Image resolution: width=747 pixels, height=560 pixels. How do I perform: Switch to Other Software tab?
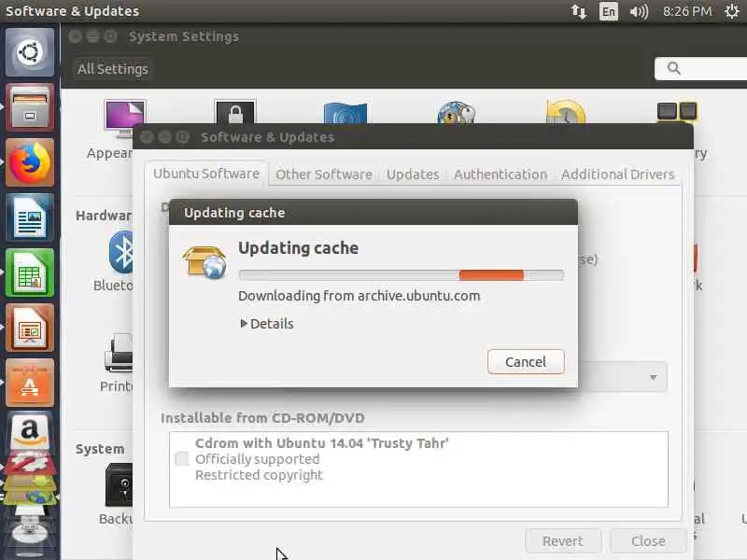pos(324,175)
